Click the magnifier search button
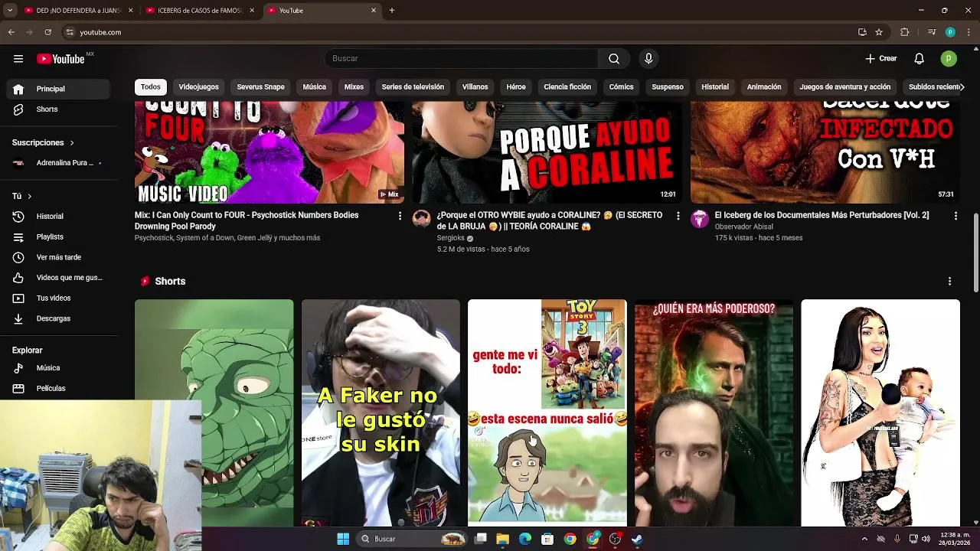Viewport: 980px width, 551px height. click(614, 59)
